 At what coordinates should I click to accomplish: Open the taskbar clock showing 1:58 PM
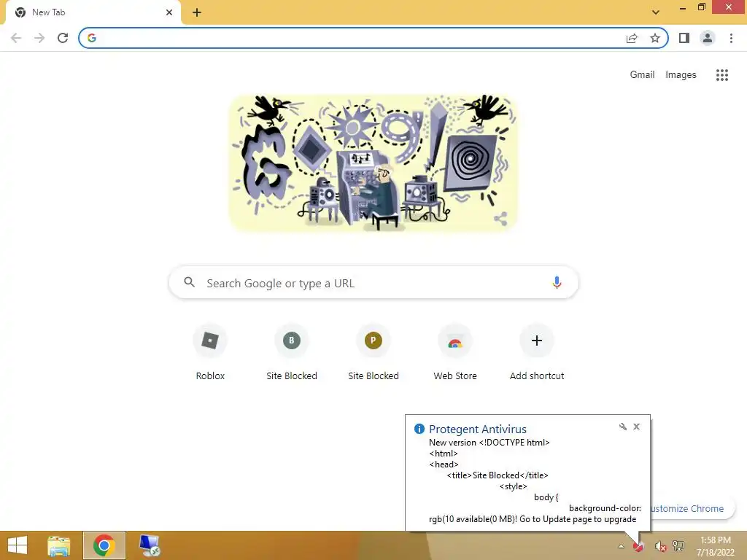(x=716, y=546)
